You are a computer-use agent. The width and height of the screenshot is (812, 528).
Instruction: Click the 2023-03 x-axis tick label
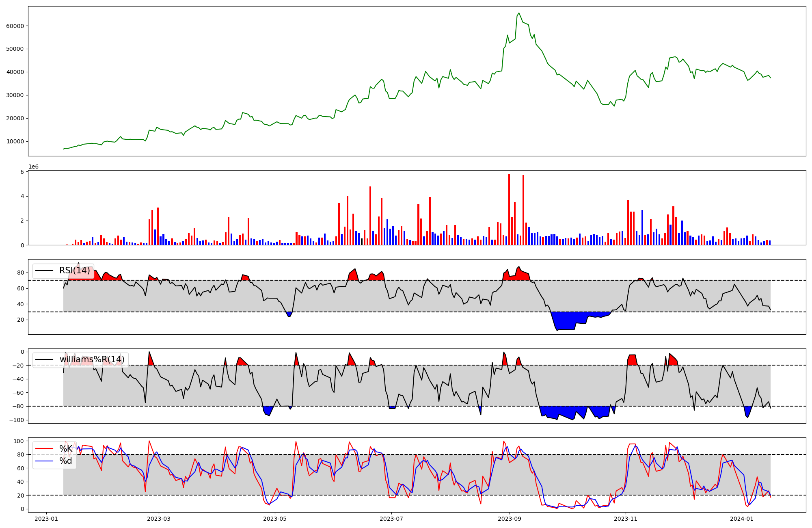tap(159, 519)
